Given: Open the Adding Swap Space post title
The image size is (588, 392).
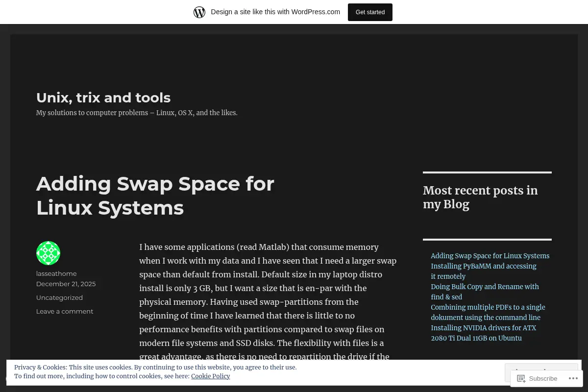Looking at the screenshot, I should (x=155, y=196).
